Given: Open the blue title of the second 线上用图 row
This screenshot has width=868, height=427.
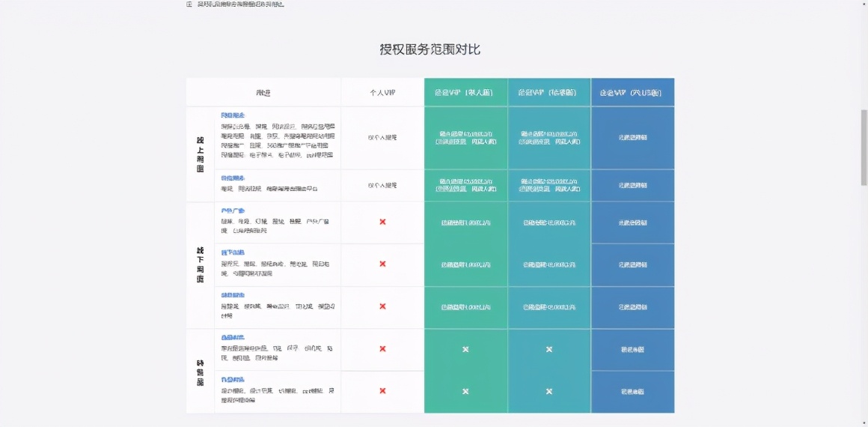Looking at the screenshot, I should click(x=233, y=178).
